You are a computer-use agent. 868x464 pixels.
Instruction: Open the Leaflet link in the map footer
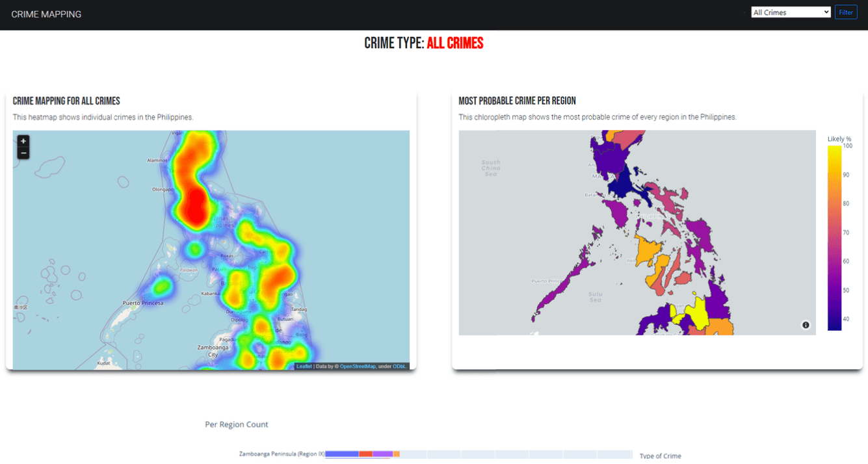304,367
